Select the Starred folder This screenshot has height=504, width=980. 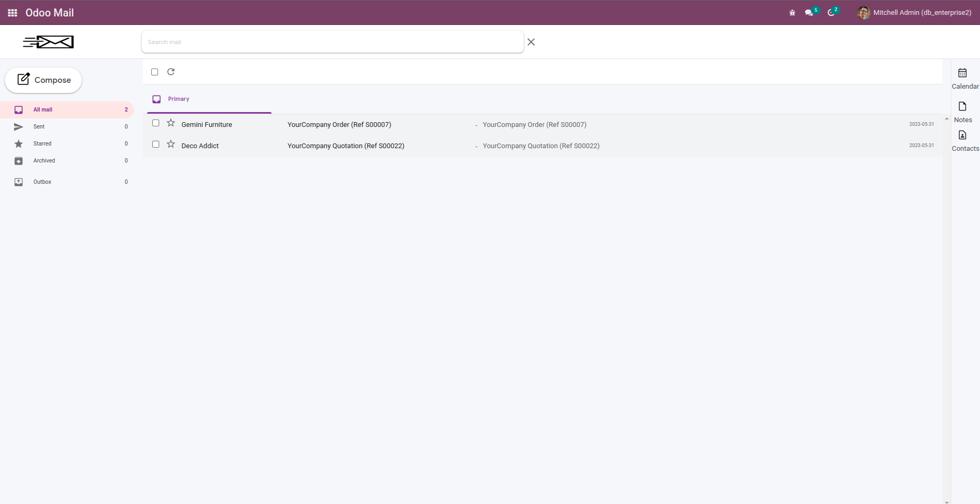tap(67, 144)
